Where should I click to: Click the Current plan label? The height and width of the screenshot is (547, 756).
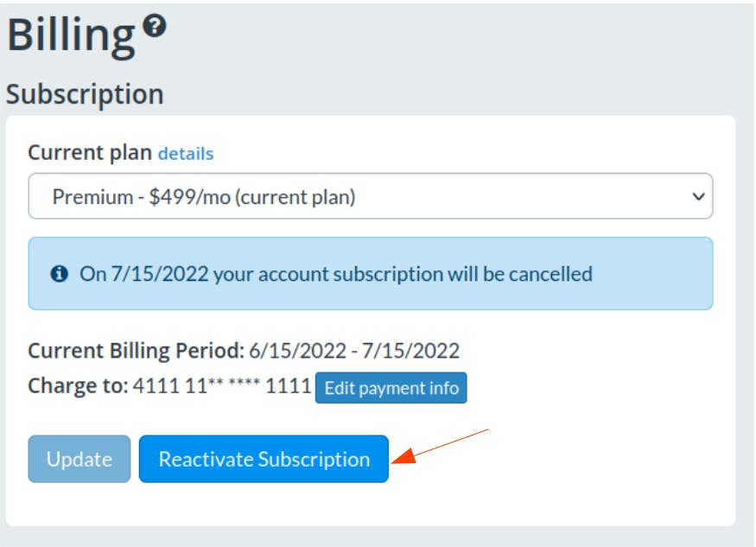[x=90, y=154]
